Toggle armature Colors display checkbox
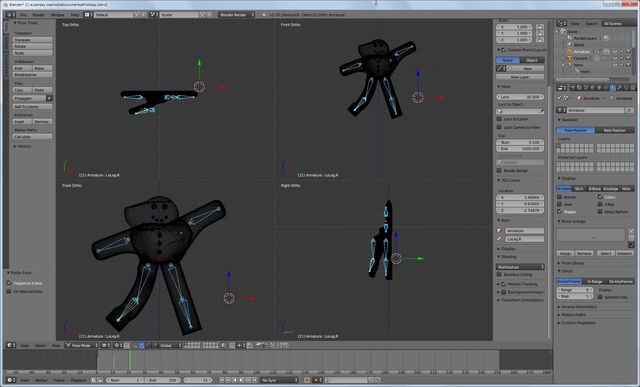Screen dimensions: 640x387 coord(600,197)
